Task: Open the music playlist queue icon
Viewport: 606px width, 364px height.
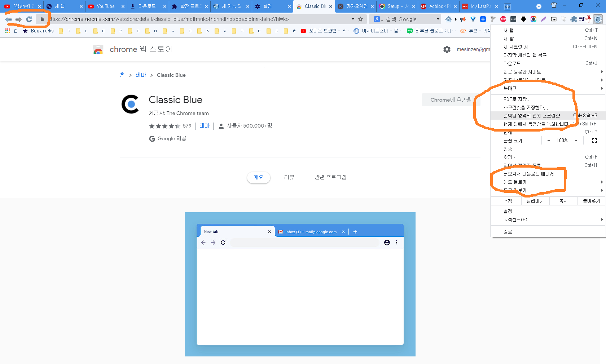Action: (x=582, y=19)
